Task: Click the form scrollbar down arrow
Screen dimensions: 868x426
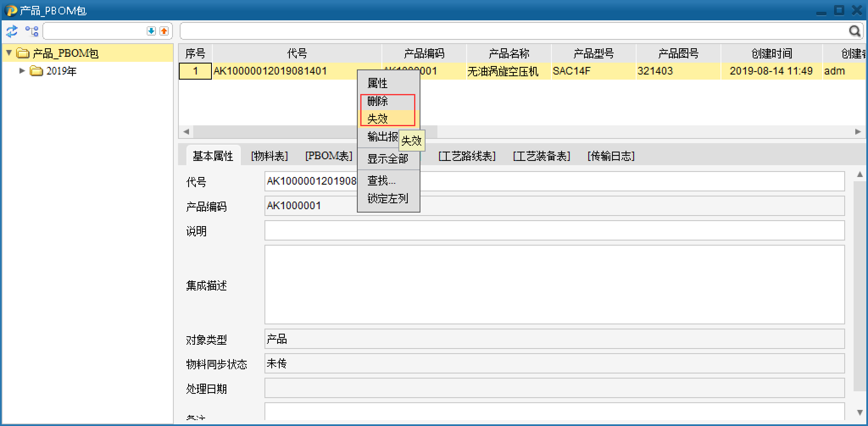Action: [x=860, y=412]
